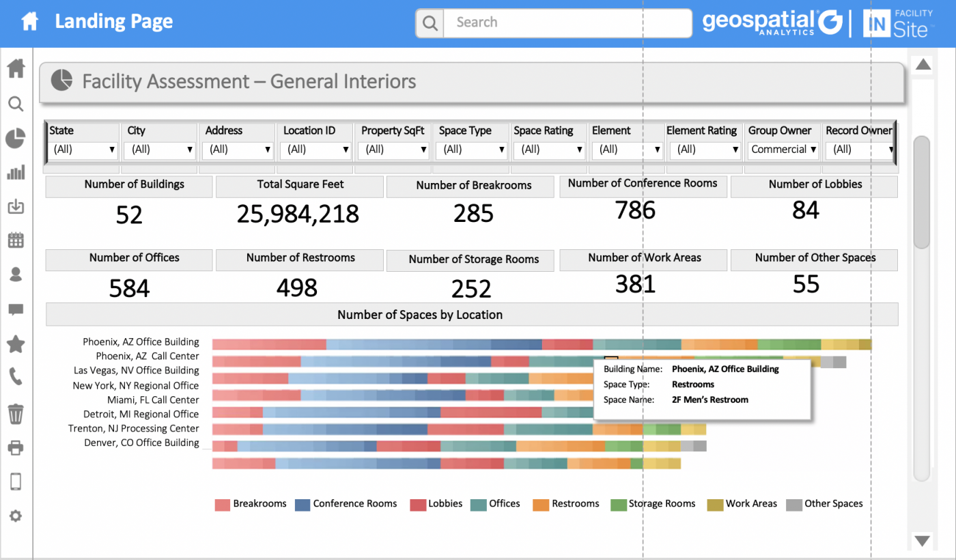
Task: Open the bar chart icon in sidebar
Action: 16,172
